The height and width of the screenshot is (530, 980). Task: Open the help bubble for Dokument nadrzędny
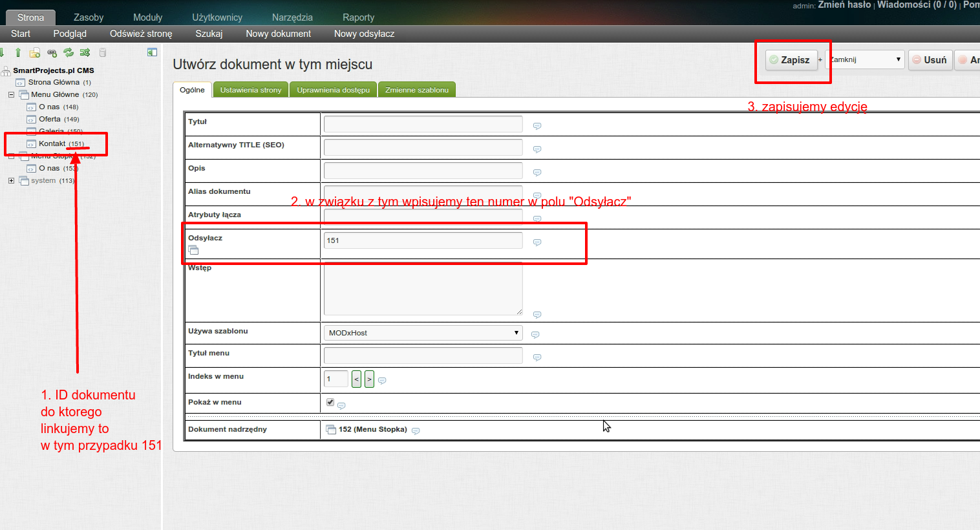(x=416, y=431)
